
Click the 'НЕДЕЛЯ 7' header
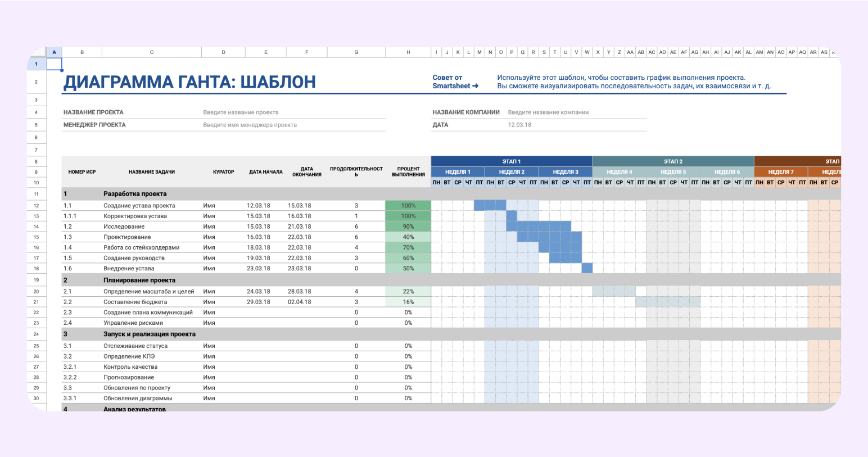coord(781,172)
